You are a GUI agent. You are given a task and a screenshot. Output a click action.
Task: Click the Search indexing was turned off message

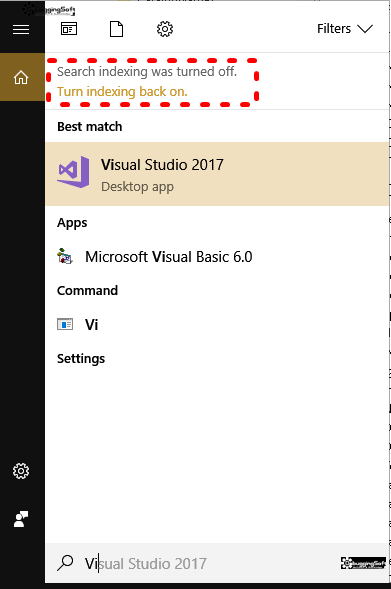[147, 71]
